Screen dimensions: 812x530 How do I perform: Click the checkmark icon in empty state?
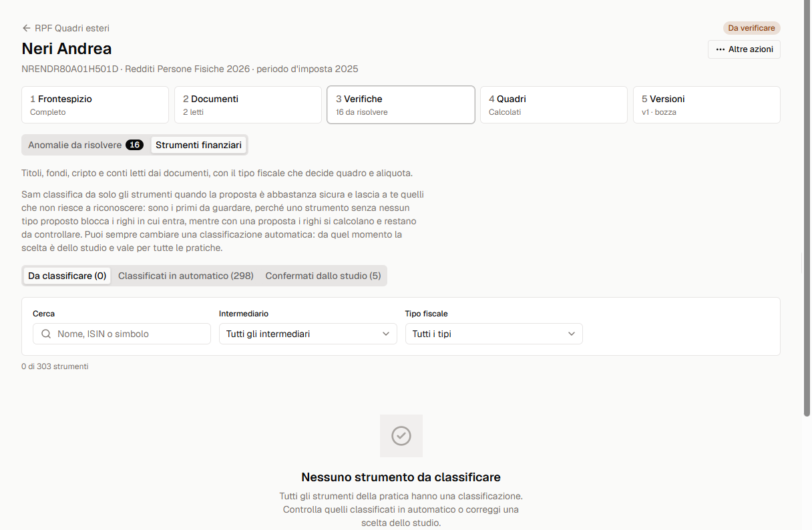[401, 436]
